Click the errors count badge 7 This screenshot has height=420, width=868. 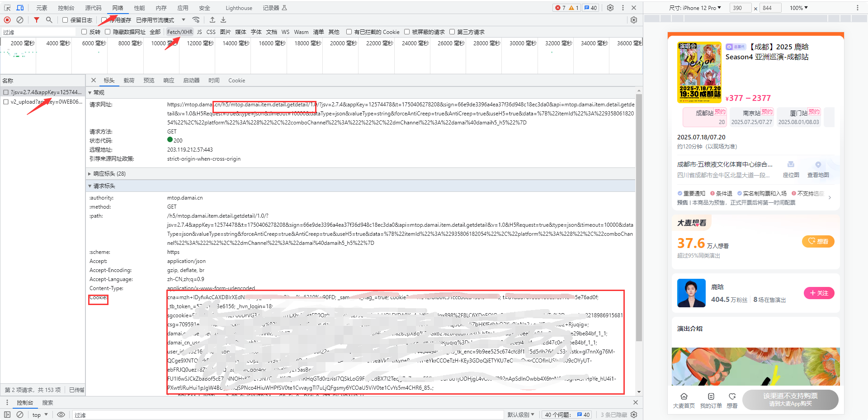click(x=560, y=8)
